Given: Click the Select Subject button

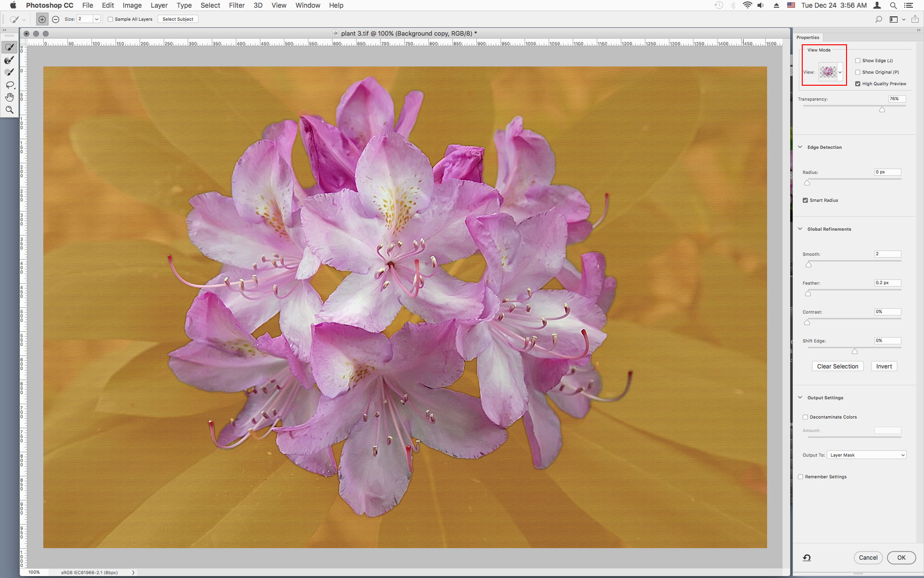Looking at the screenshot, I should 178,19.
